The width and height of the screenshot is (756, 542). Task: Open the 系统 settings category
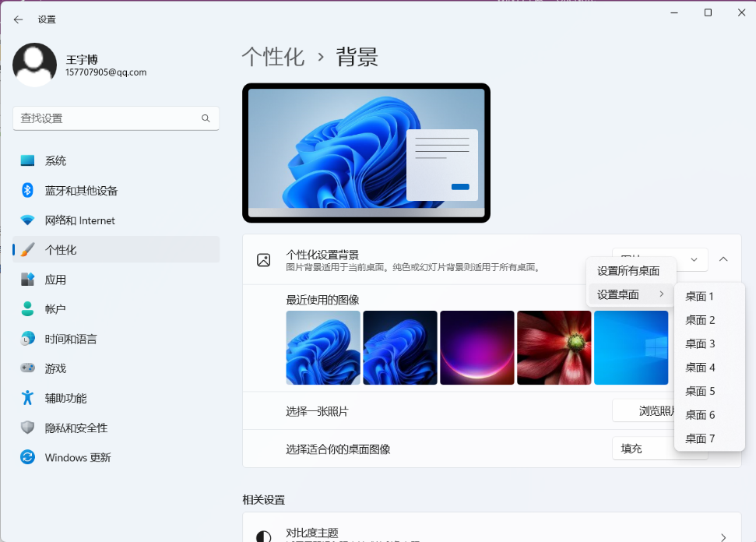pyautogui.click(x=116, y=160)
